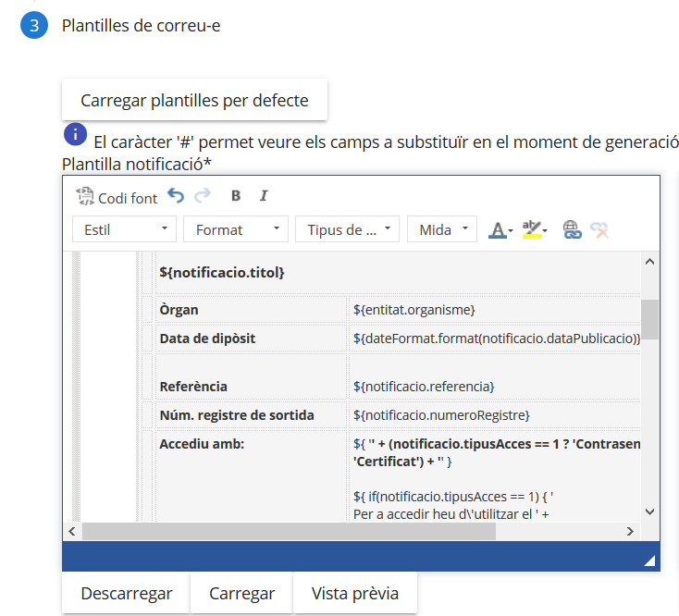
Task: Open the text color picker
Action: (500, 229)
